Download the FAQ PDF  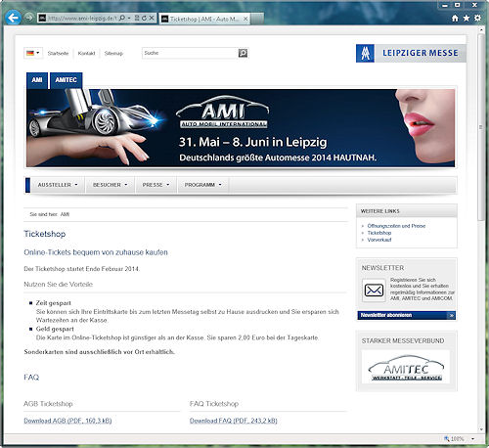pos(234,421)
